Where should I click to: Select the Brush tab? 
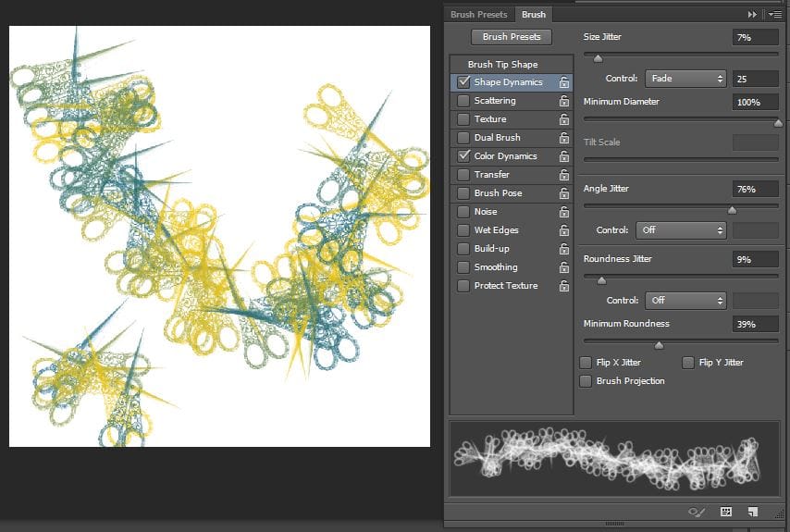pyautogui.click(x=534, y=15)
